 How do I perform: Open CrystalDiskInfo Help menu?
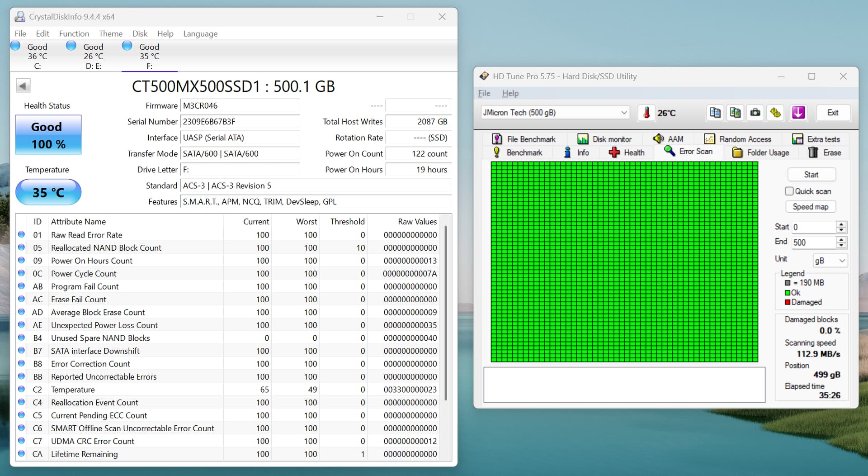[x=165, y=33]
